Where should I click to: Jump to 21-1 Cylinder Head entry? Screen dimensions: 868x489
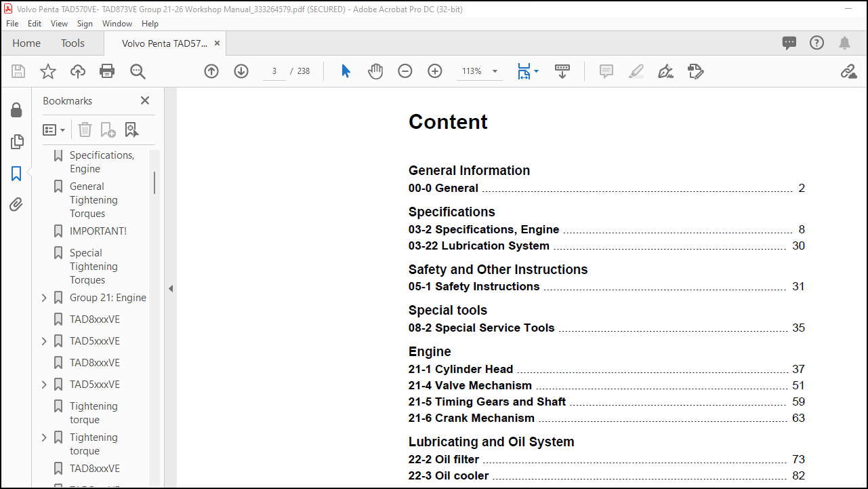[606, 369]
